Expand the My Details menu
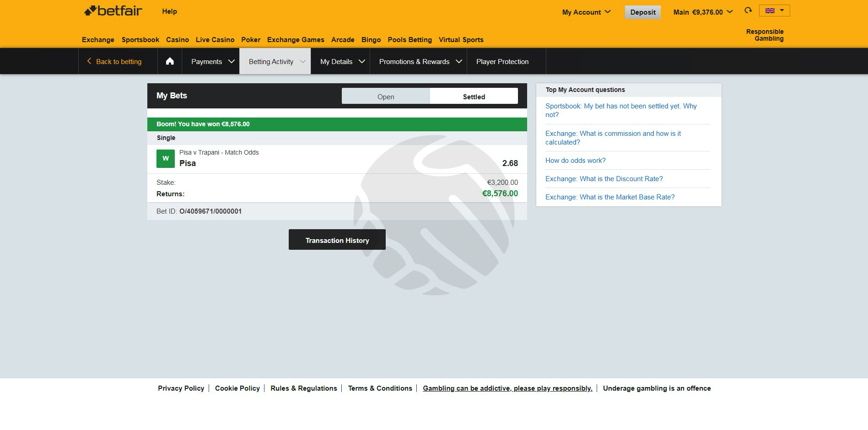Image resolution: width=868 pixels, height=430 pixels. tap(340, 61)
